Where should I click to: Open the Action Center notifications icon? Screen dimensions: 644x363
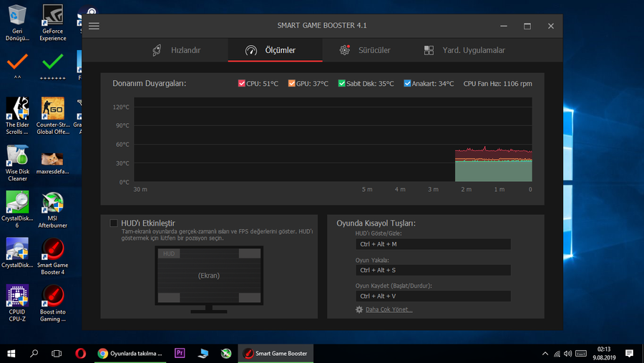(629, 354)
